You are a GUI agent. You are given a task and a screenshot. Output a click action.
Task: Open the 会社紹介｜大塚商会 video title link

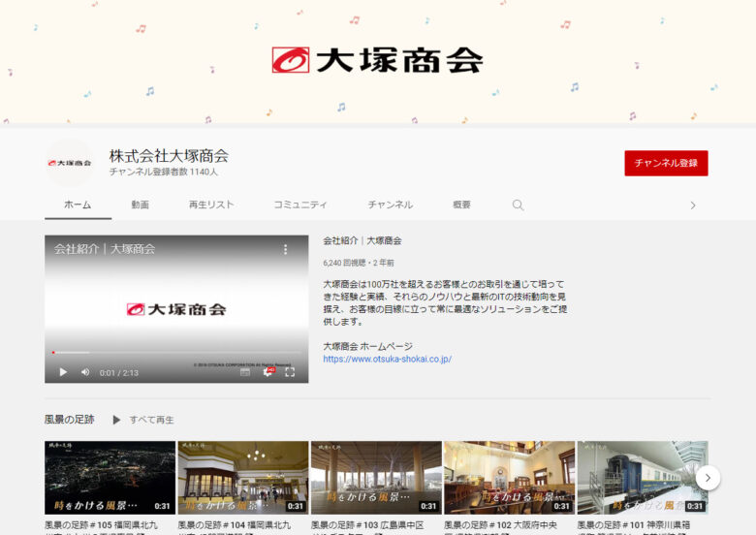click(x=362, y=240)
